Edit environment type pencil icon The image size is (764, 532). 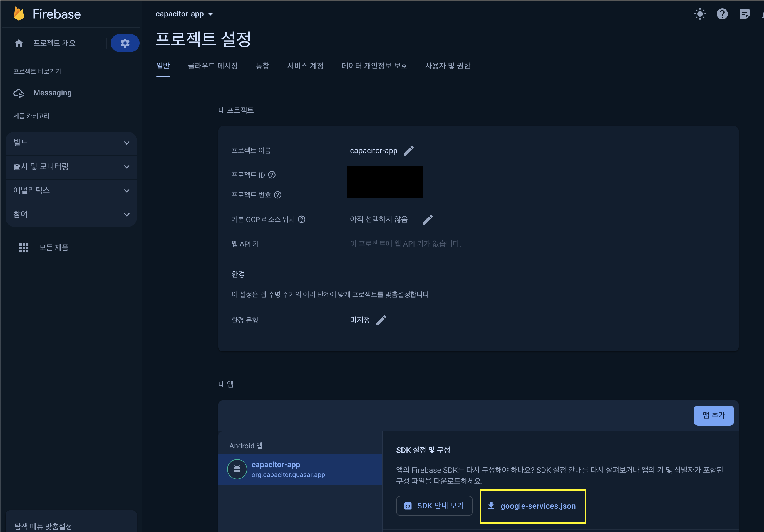point(381,320)
